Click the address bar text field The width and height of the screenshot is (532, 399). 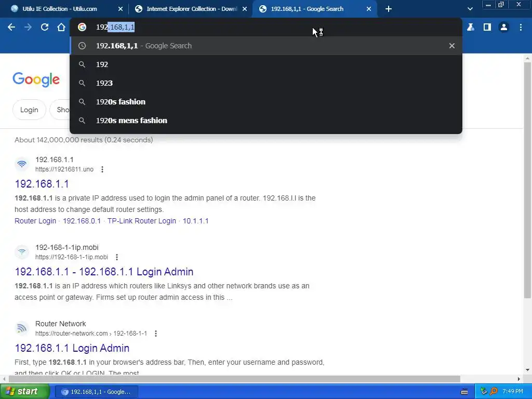(266, 27)
